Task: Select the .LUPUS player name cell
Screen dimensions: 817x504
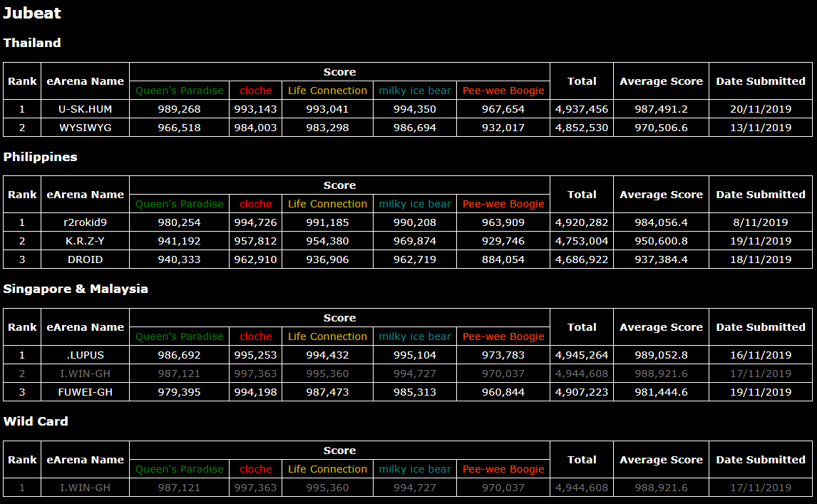Action: 85,355
